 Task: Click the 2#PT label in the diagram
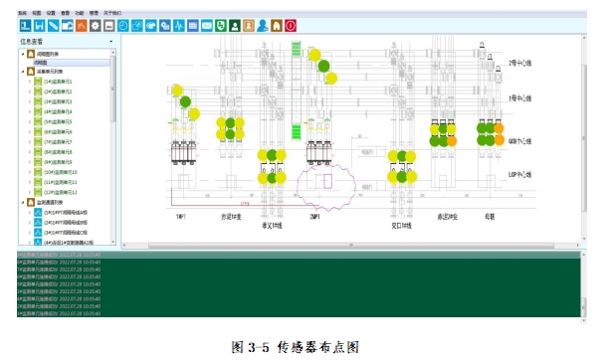click(x=314, y=217)
